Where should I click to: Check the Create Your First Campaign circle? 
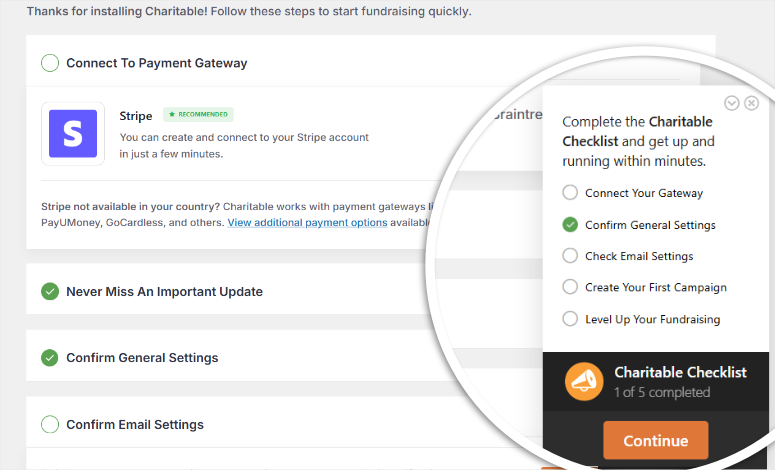[570, 287]
